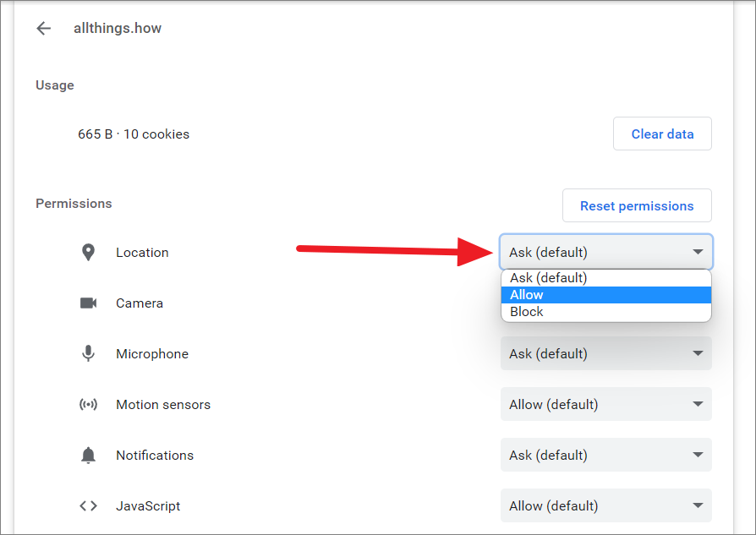Click the Motion sensors icon
This screenshot has width=756, height=535.
coord(88,404)
